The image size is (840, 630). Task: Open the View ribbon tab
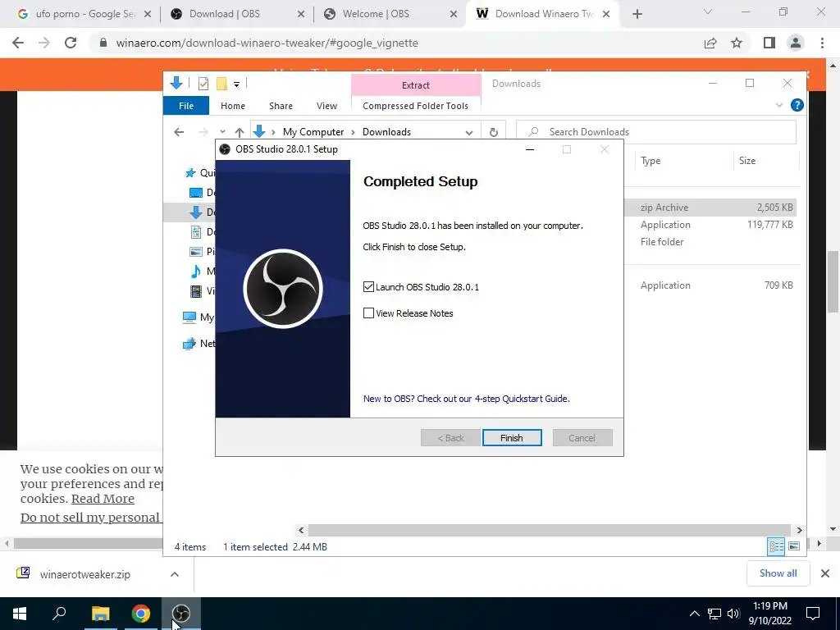tap(326, 106)
